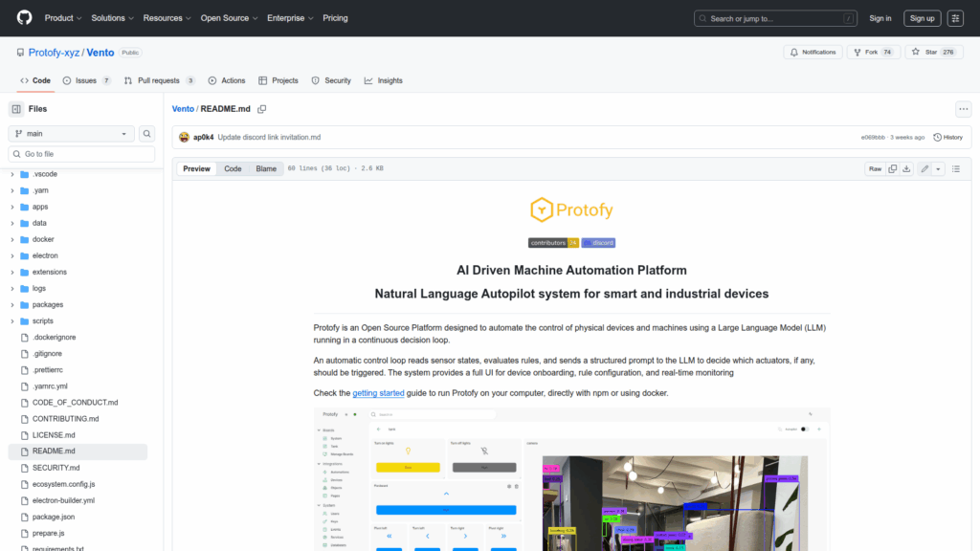980x551 pixels.
Task: Click the getting started link
Action: [x=378, y=393]
